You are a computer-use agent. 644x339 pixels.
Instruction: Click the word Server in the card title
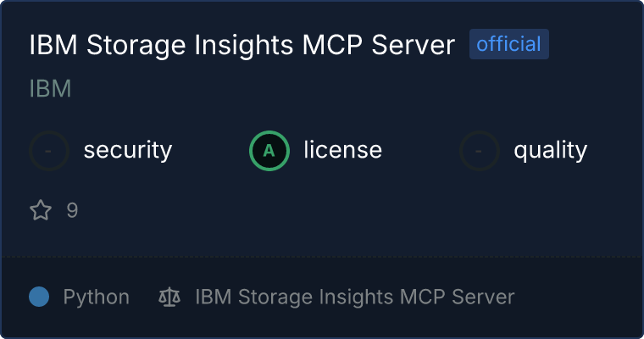[x=415, y=45]
